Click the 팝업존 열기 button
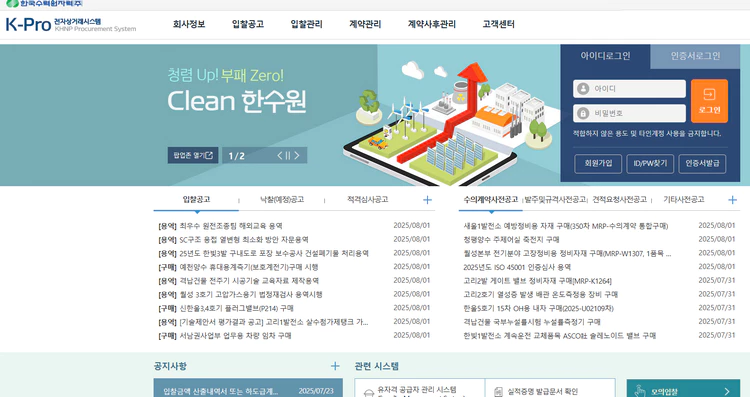 (193, 155)
